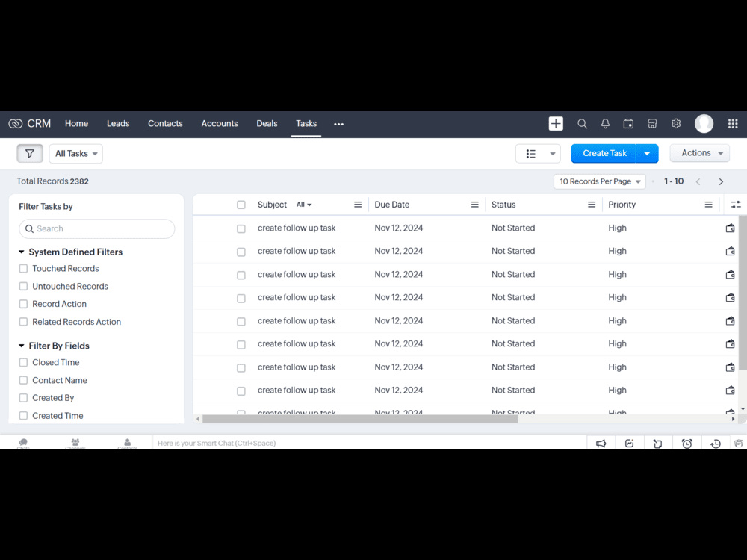
Task: Click the Zoho CRM logo icon
Action: 15,124
